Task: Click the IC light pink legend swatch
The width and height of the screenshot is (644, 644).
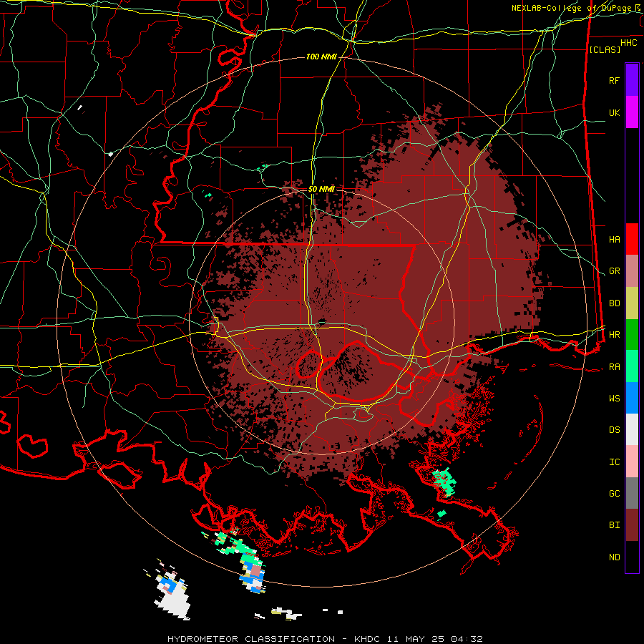Action: [632, 462]
